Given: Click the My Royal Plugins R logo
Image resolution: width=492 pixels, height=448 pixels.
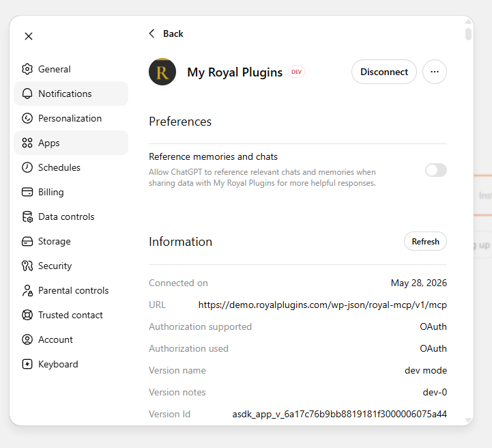Looking at the screenshot, I should 162,72.
